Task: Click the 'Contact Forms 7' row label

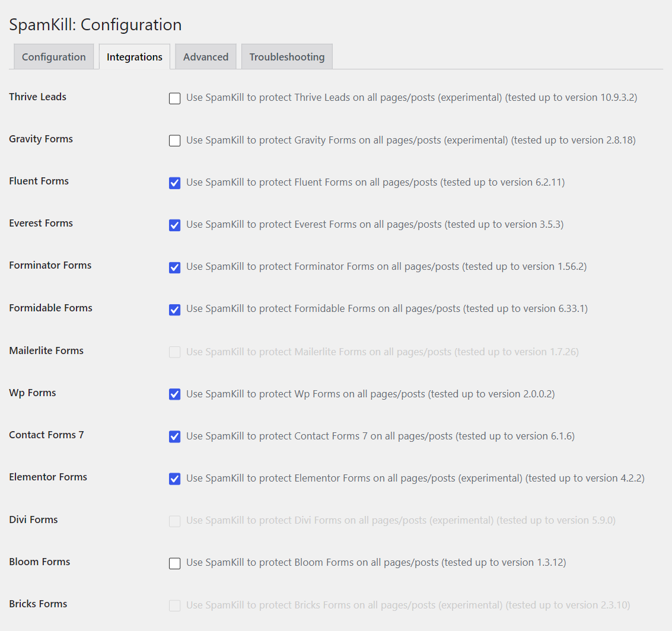Action: [46, 435]
